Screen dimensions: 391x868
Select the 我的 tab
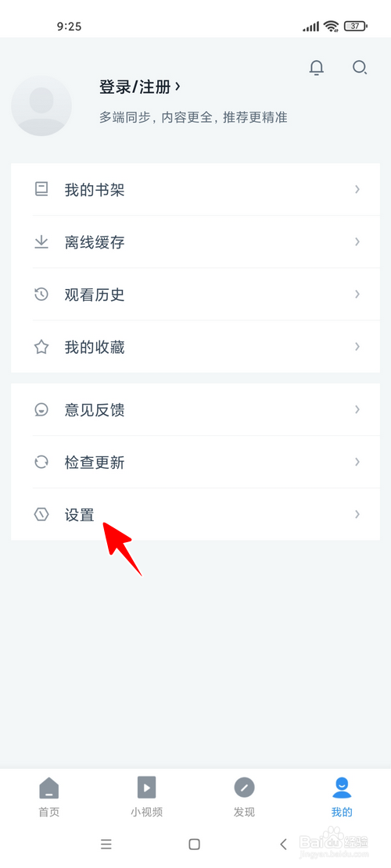(x=342, y=797)
